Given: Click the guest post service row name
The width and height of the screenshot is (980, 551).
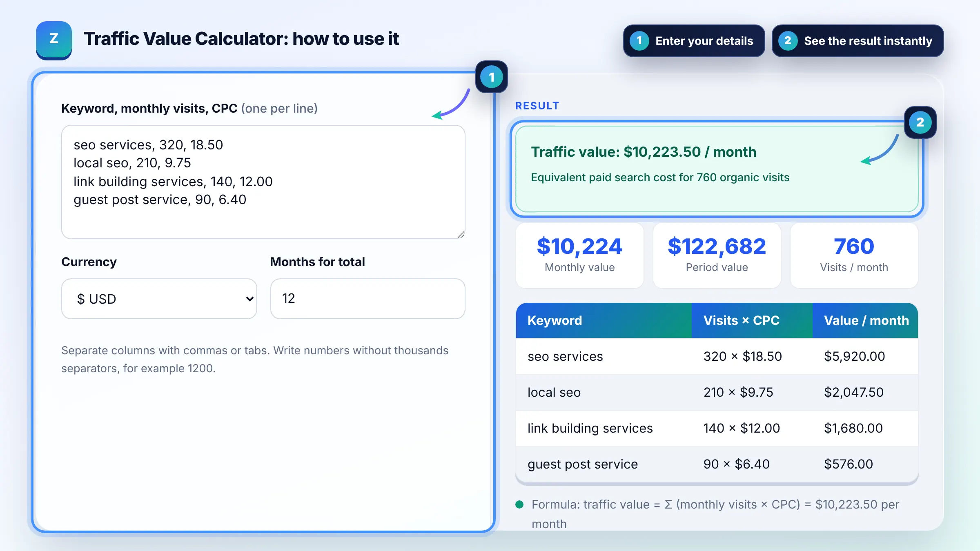Looking at the screenshot, I should point(583,464).
